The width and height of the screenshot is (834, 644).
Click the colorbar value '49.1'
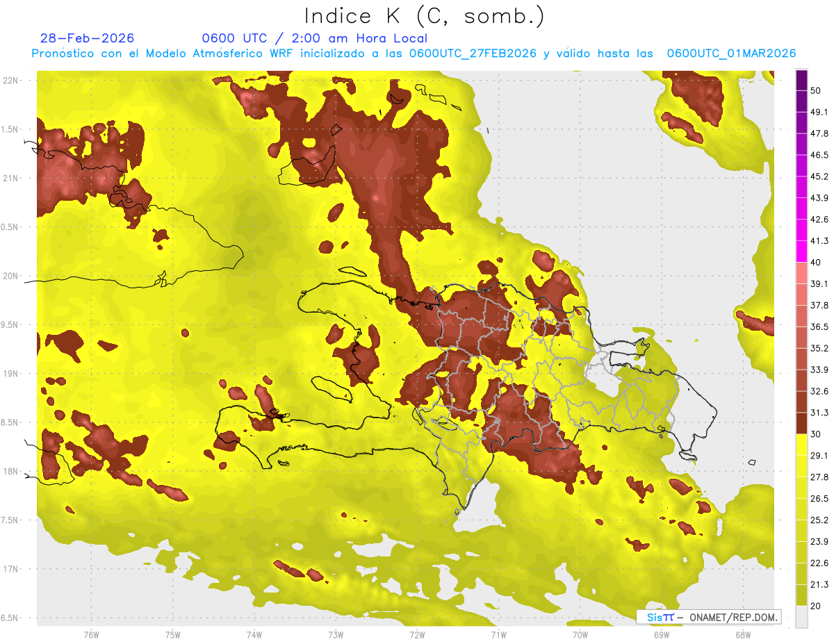coord(819,112)
